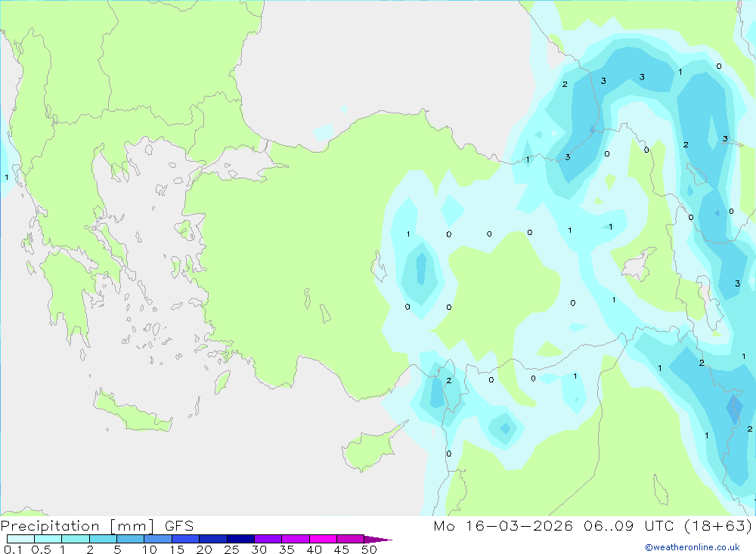Click the '(18+63)' forecast run text
756x554 pixels.
(x=718, y=525)
